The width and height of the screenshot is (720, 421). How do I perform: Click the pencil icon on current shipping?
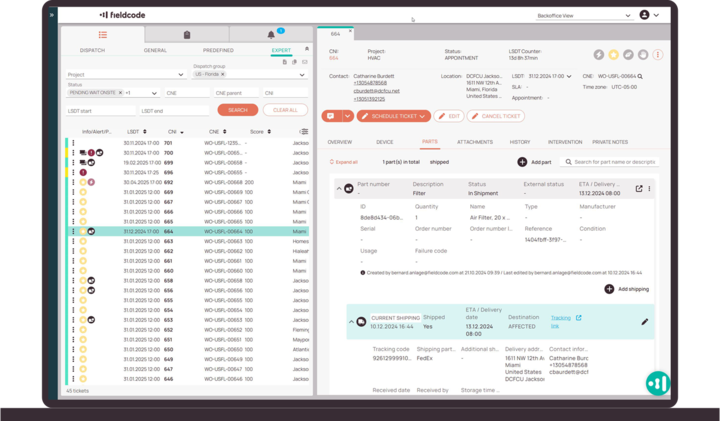(645, 322)
